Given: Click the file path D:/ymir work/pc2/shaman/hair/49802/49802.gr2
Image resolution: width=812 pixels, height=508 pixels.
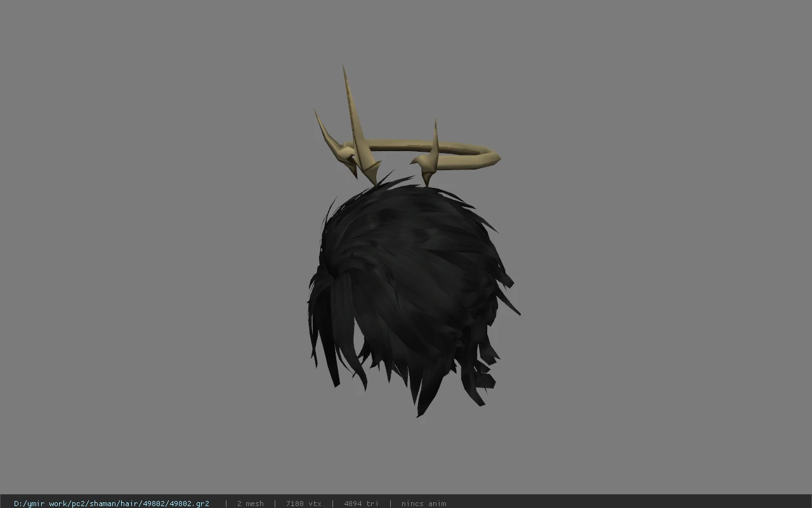Looking at the screenshot, I should [x=112, y=503].
